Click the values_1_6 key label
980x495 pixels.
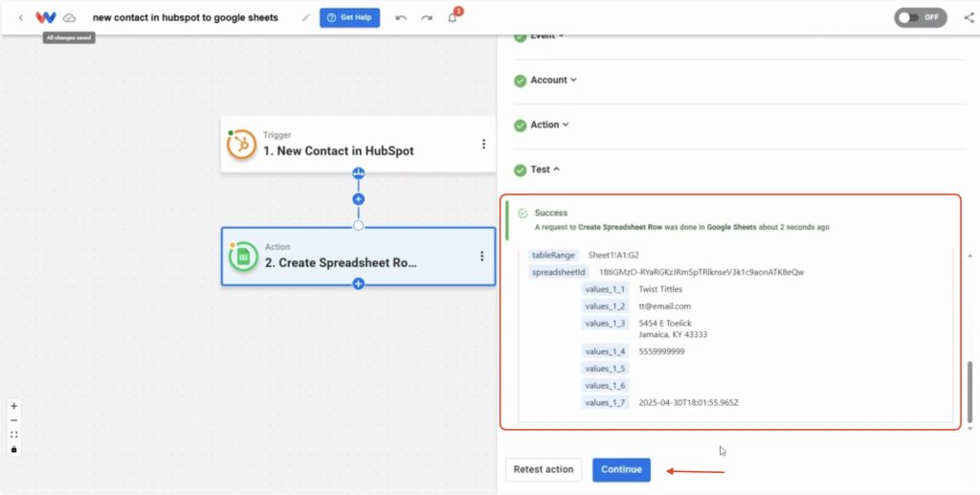click(x=605, y=386)
